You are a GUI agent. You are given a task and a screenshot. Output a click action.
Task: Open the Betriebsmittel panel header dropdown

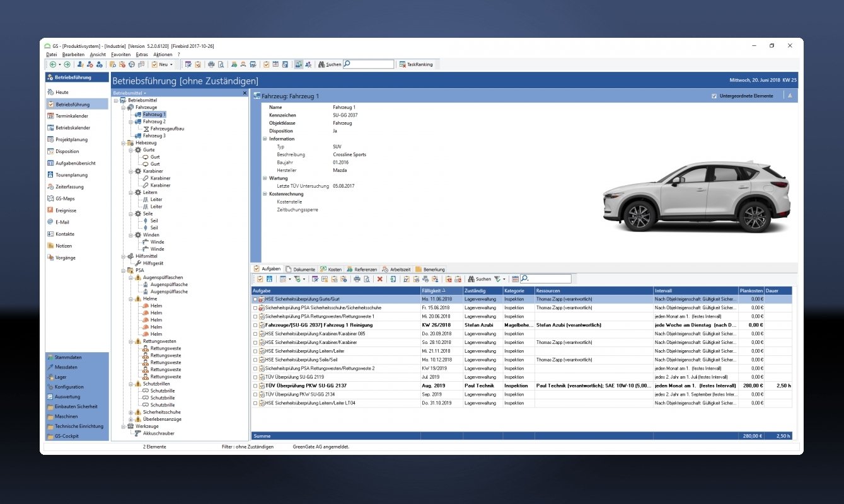pyautogui.click(x=130, y=93)
